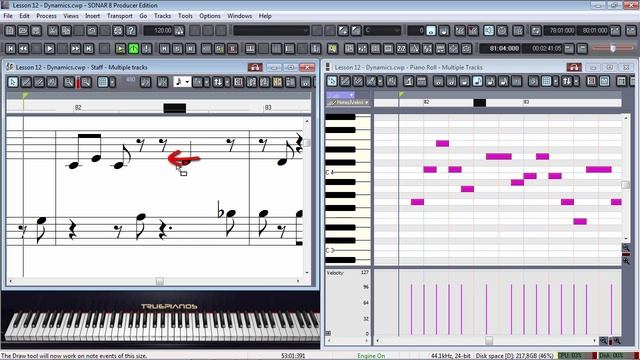This screenshot has height=360, width=640.
Task: Choose quarter note duration in Piano Roll
Action: [x=464, y=81]
